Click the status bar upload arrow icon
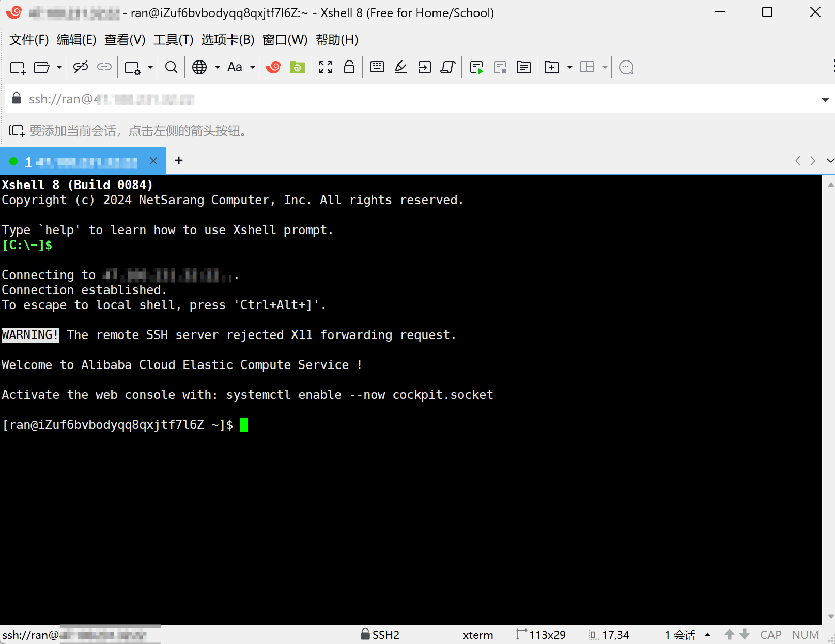The width and height of the screenshot is (835, 644). pyautogui.click(x=729, y=634)
